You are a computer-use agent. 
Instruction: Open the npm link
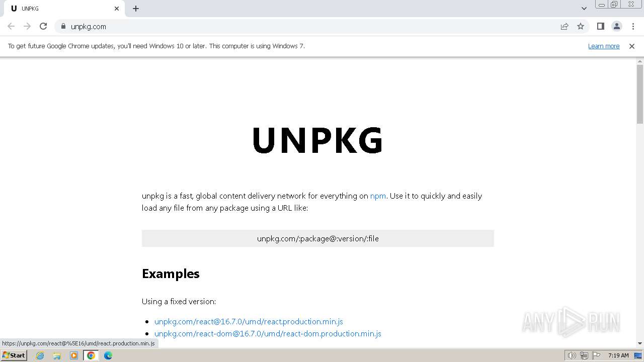click(x=378, y=196)
